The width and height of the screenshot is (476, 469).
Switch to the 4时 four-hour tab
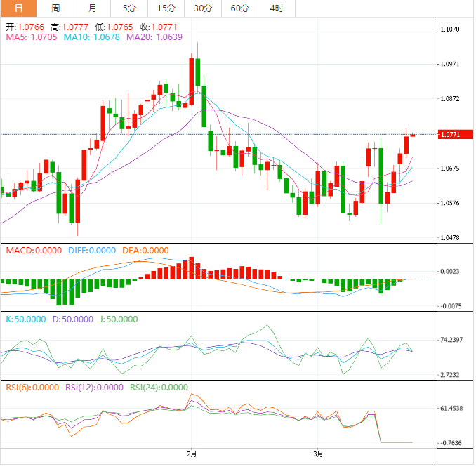(276, 8)
